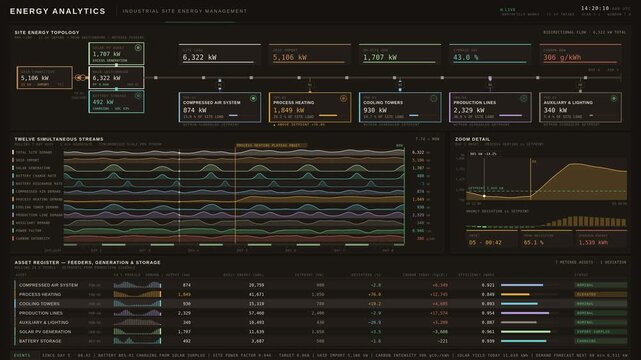641x360 pixels.
Task: Click the 65.1 % peak deviation value
Action: pyautogui.click(x=534, y=242)
